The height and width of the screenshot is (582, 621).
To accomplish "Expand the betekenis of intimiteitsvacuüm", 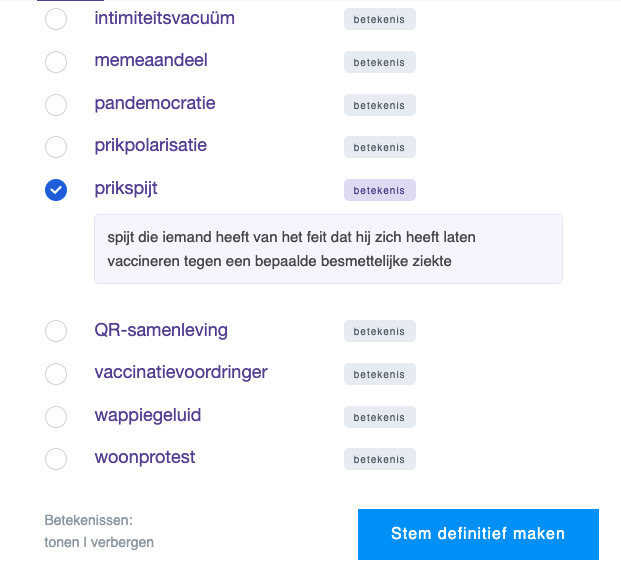I will coord(379,19).
